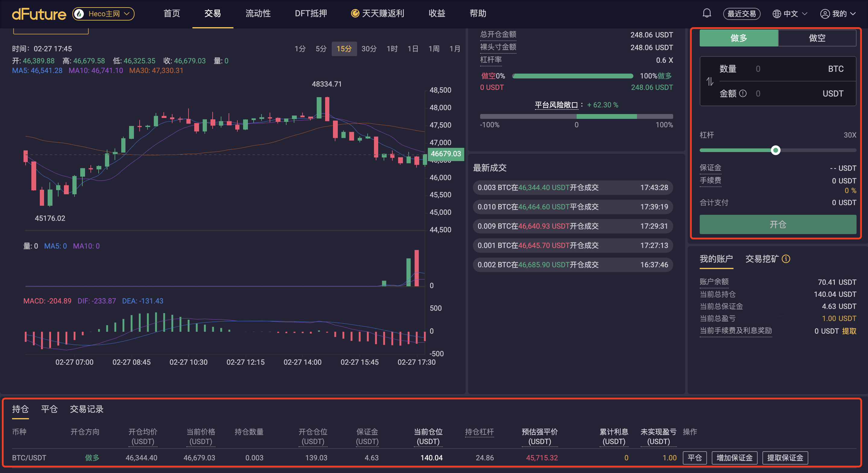Click the info icon beside 交易挖矿
The width and height of the screenshot is (868, 473).
click(x=786, y=259)
